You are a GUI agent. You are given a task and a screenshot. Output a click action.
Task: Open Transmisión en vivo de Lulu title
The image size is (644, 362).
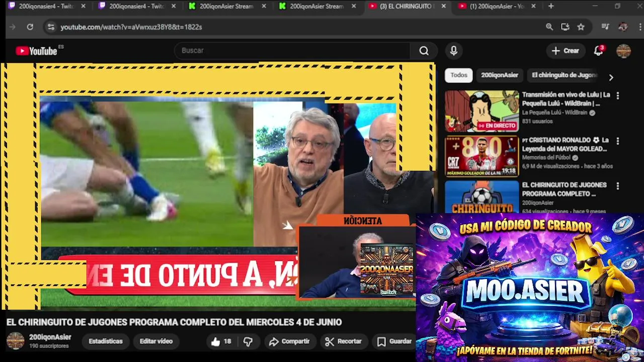(566, 99)
